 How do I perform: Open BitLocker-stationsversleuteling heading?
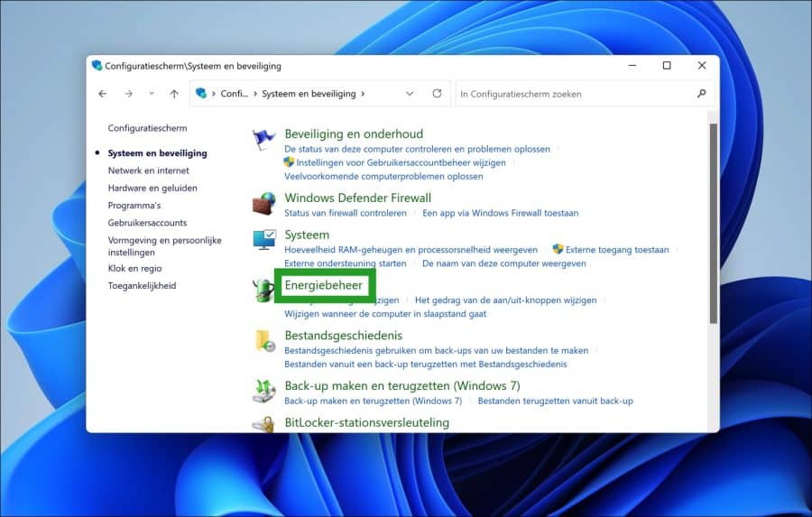[366, 423]
